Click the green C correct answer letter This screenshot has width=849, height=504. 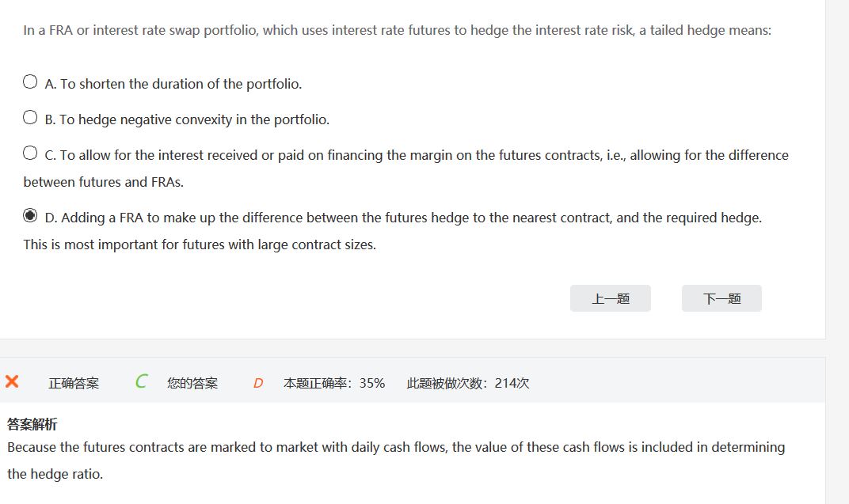(141, 382)
